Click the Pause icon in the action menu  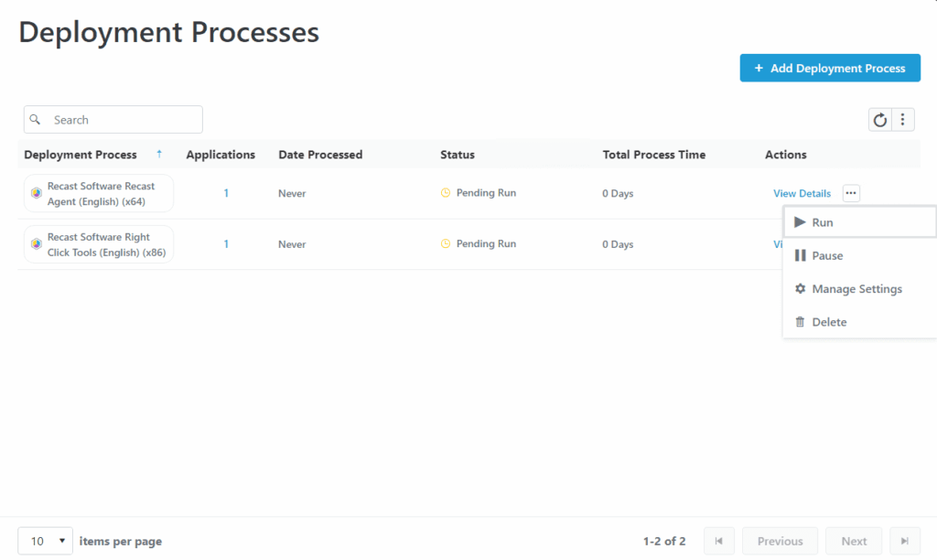[x=801, y=255]
